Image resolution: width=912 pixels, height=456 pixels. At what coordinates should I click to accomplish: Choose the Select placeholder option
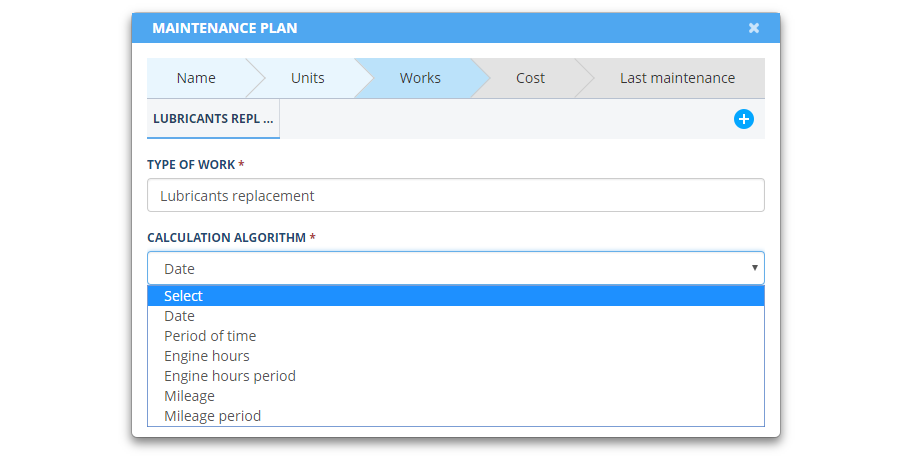coord(455,296)
